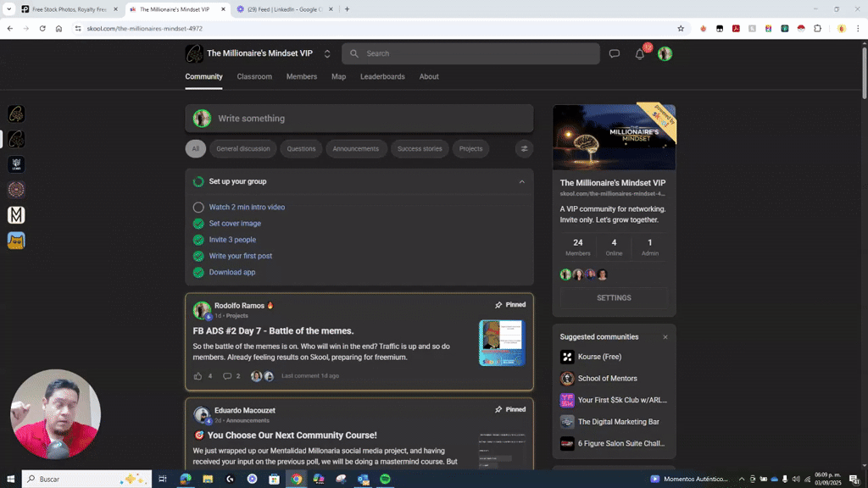This screenshot has height=488, width=868.
Task: Open The Digital Marketing Bar community
Action: pos(618,422)
